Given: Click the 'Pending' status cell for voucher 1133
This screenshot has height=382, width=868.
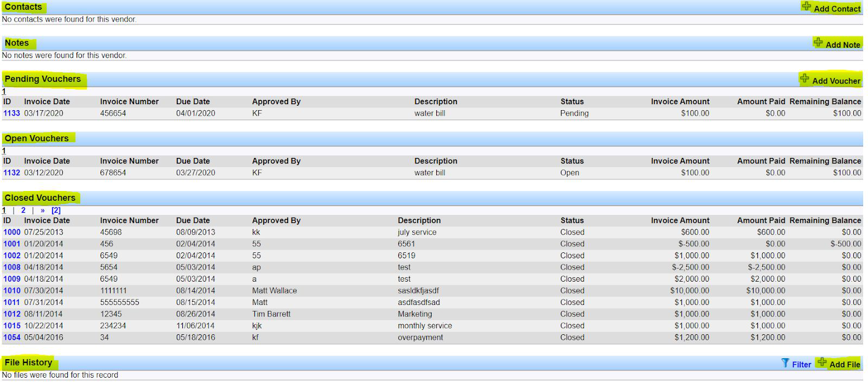Looking at the screenshot, I should [575, 113].
